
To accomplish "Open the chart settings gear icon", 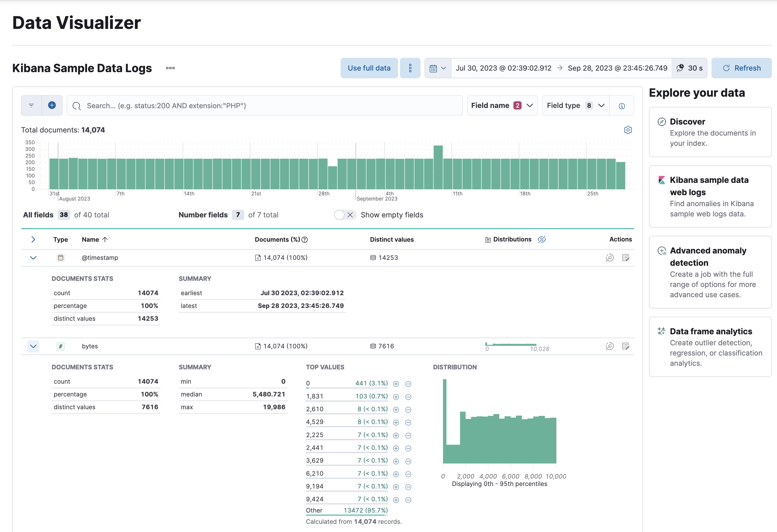I will 628,130.
